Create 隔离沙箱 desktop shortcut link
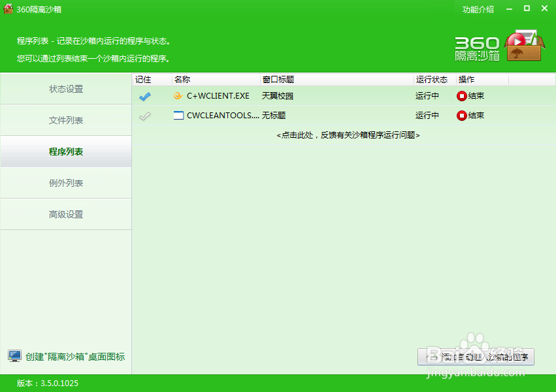This screenshot has height=392, width=556. pyautogui.click(x=75, y=357)
